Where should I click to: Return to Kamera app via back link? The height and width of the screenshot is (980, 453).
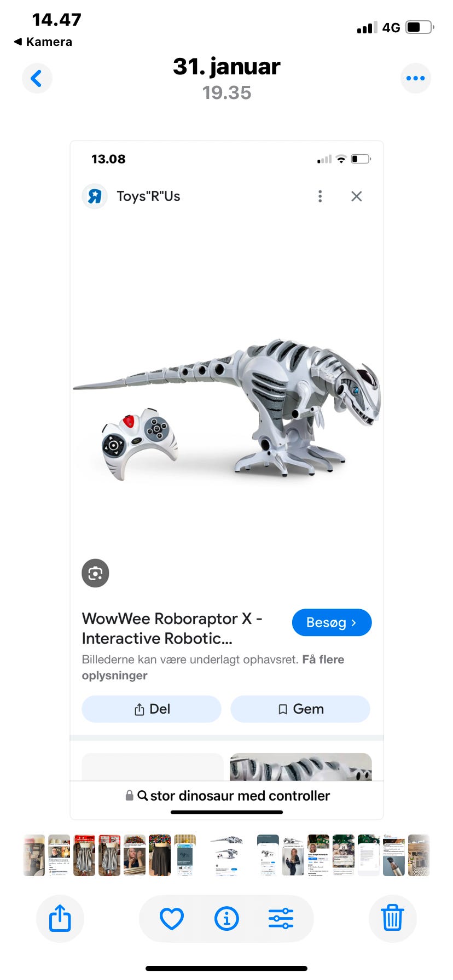(43, 42)
